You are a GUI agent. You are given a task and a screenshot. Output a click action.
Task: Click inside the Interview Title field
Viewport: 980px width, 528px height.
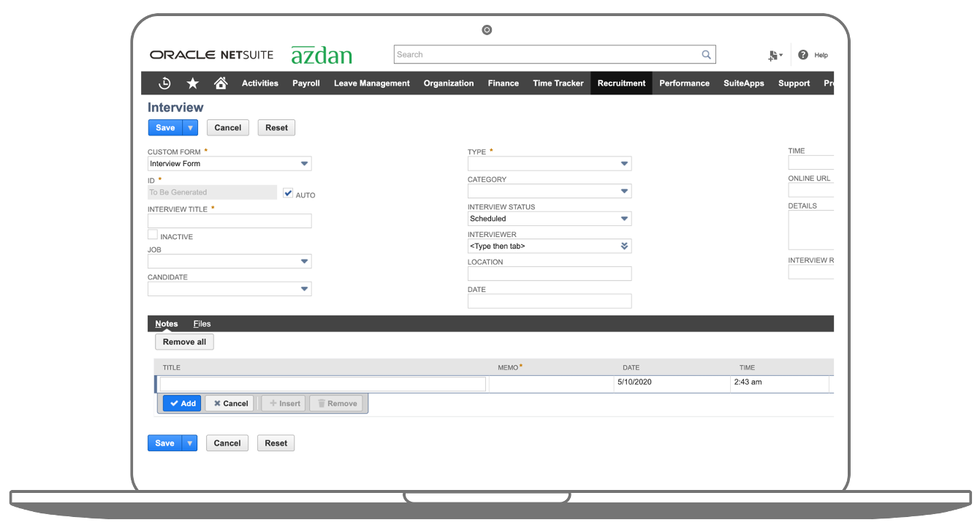[x=229, y=220]
